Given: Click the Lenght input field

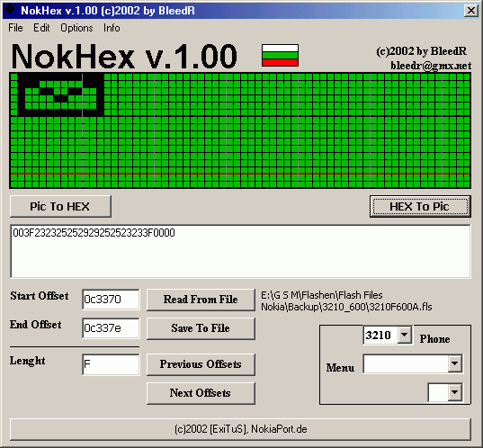Looking at the screenshot, I should pyautogui.click(x=111, y=364).
